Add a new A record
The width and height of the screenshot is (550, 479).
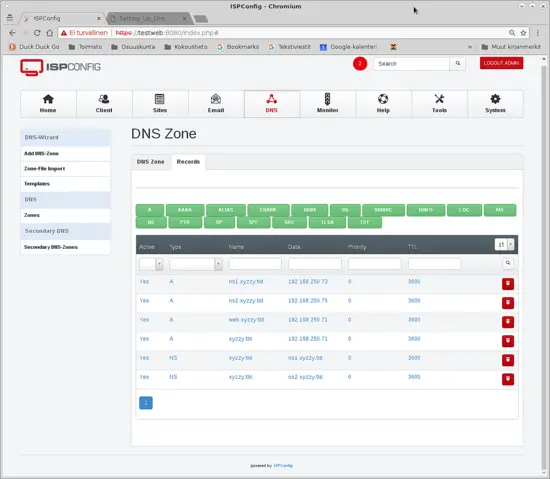(x=150, y=210)
